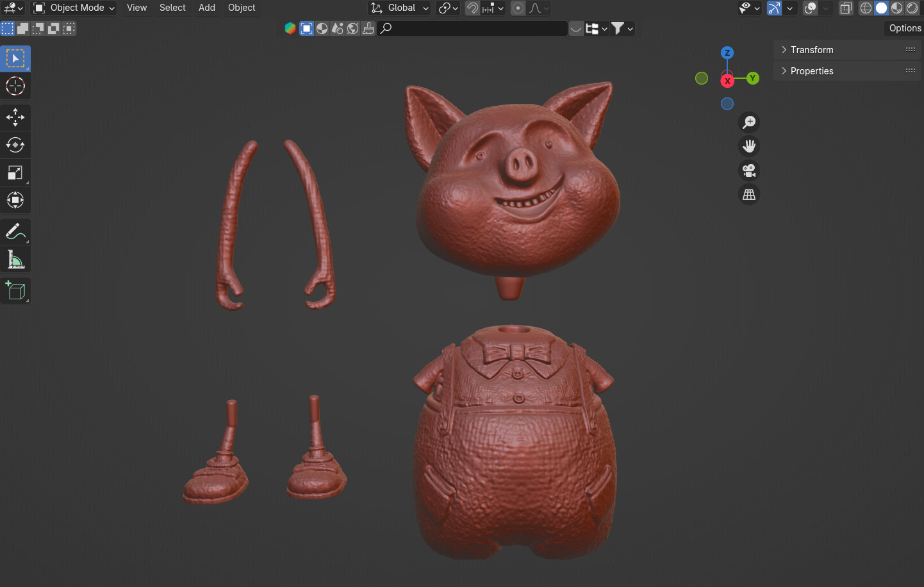Click the Options button
The width and height of the screenshot is (924, 587).
(x=903, y=28)
